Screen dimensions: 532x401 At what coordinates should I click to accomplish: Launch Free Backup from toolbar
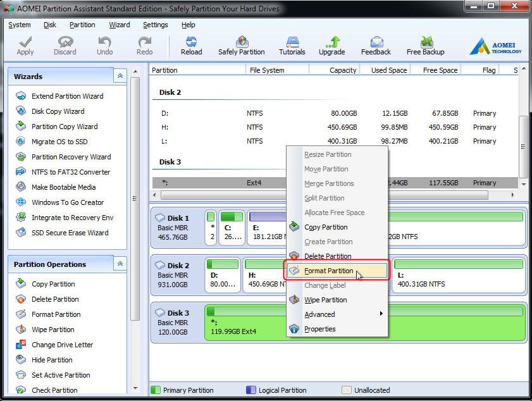(426, 46)
